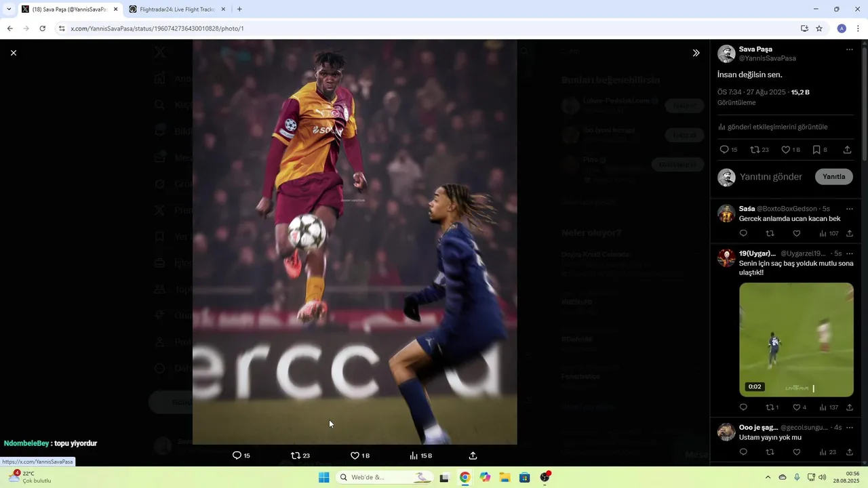Reply to 19(Uygar)'s comment
The width and height of the screenshot is (868, 488).
click(743, 407)
